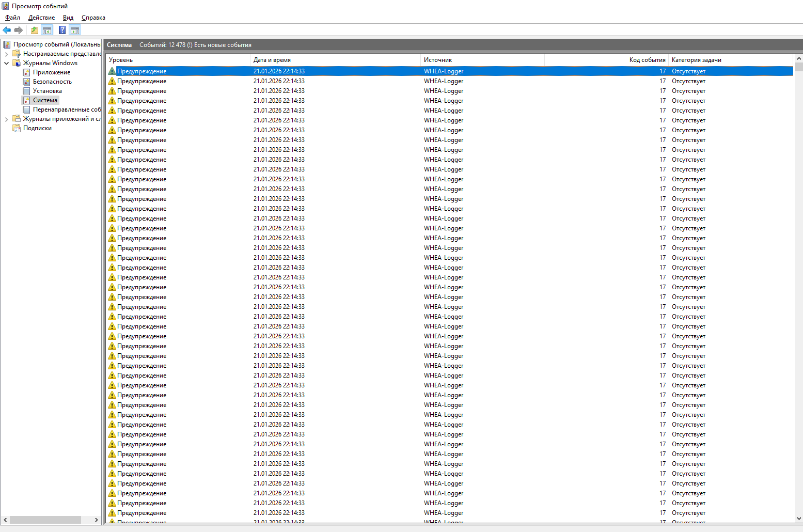Expand the Настраиваемые представления node
The image size is (803, 532).
coord(6,54)
